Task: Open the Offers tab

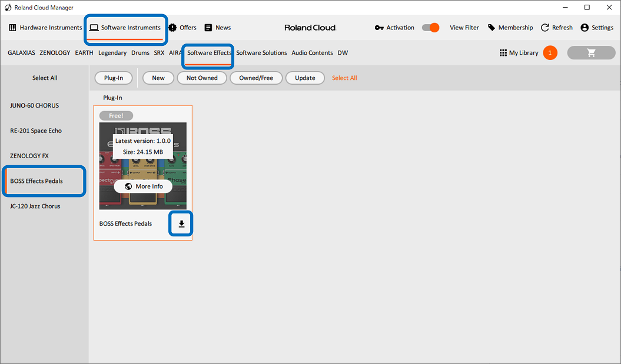Action: tap(182, 28)
